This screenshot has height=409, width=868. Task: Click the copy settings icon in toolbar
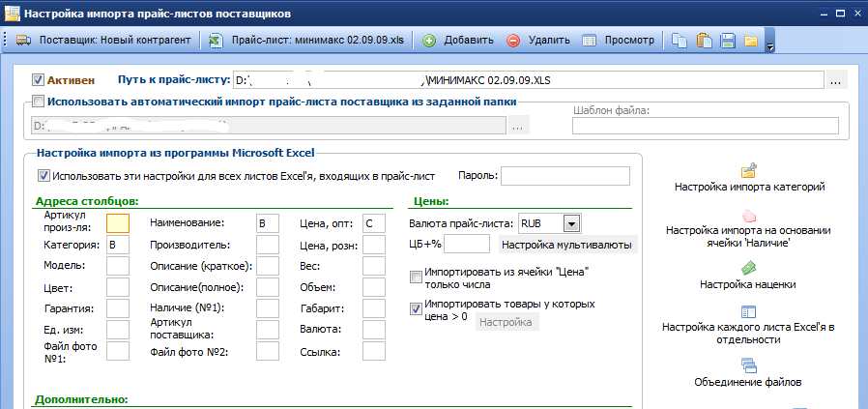tap(679, 41)
